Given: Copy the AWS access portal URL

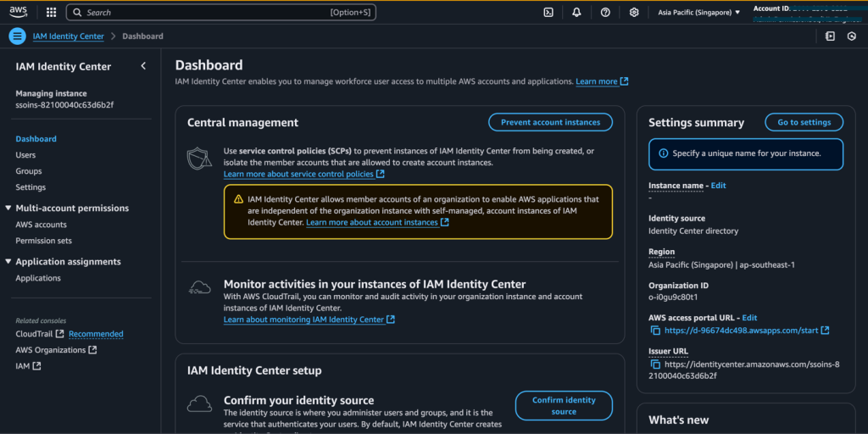Looking at the screenshot, I should [x=655, y=331].
